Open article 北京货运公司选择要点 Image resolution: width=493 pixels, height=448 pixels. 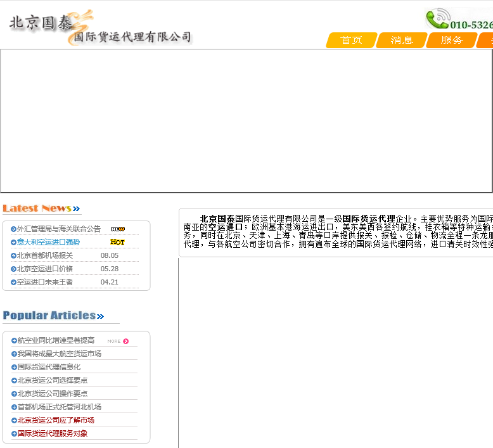[53, 380]
